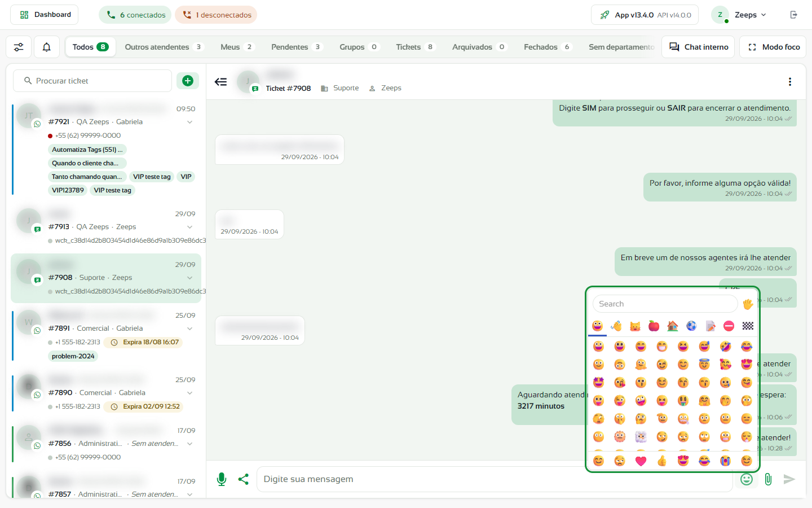Switch to the Pendentes tab
This screenshot has height=508, width=812.
point(296,47)
